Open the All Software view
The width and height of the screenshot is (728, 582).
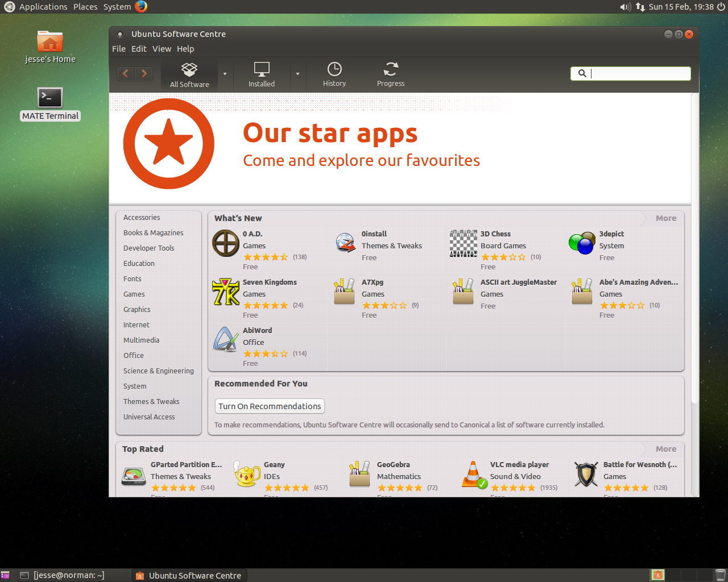tap(189, 75)
